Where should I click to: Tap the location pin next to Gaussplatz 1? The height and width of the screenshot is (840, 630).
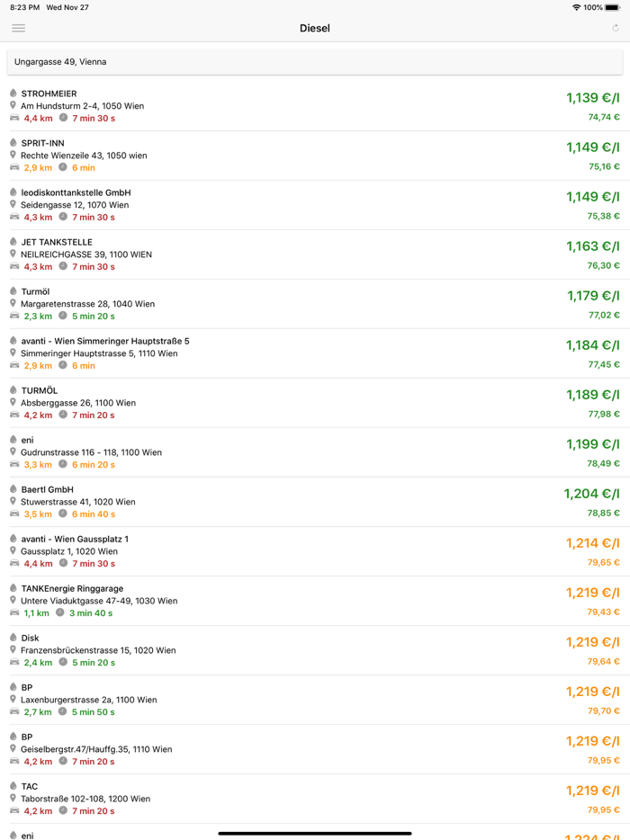[13, 550]
